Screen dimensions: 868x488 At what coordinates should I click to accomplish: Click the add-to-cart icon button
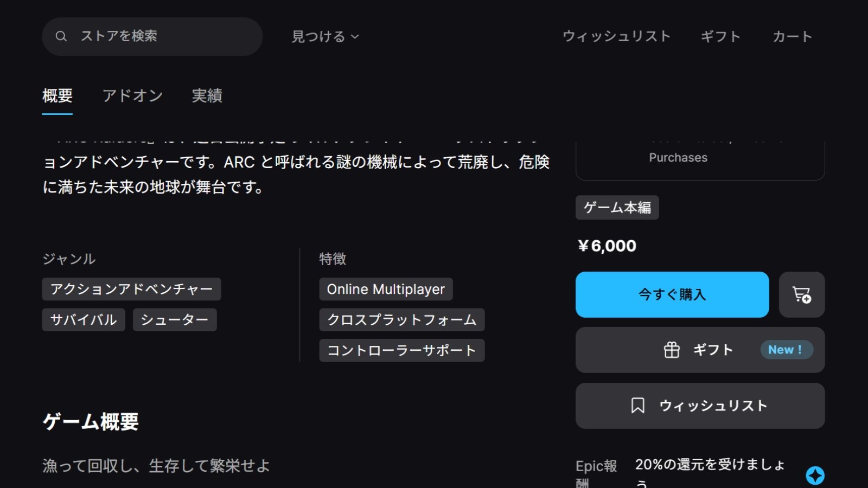pos(801,294)
